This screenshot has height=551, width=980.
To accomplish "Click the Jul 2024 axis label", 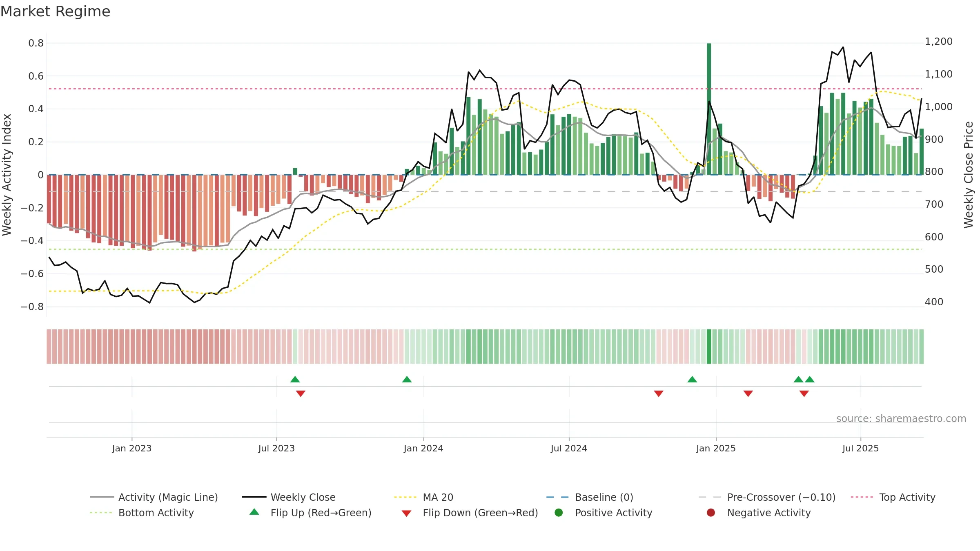I will pyautogui.click(x=569, y=449).
